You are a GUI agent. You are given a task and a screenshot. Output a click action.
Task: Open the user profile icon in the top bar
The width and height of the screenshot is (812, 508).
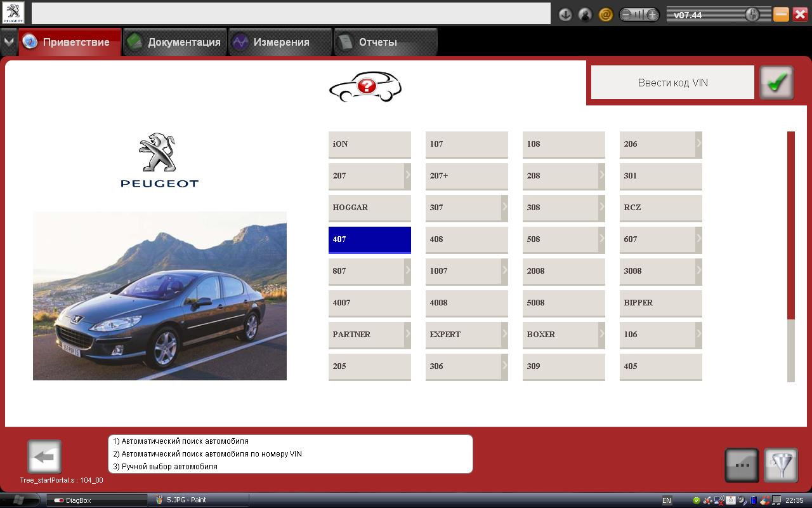tap(585, 15)
